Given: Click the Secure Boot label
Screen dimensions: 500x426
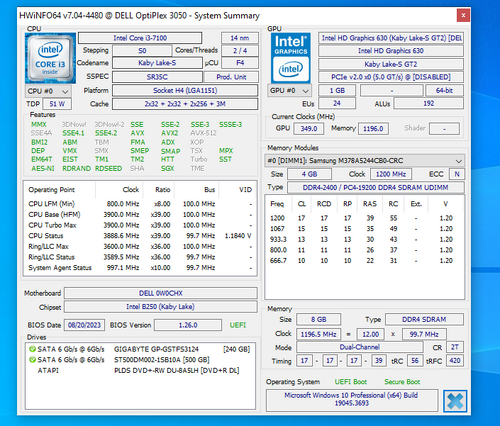Looking at the screenshot, I should pyautogui.click(x=402, y=382).
